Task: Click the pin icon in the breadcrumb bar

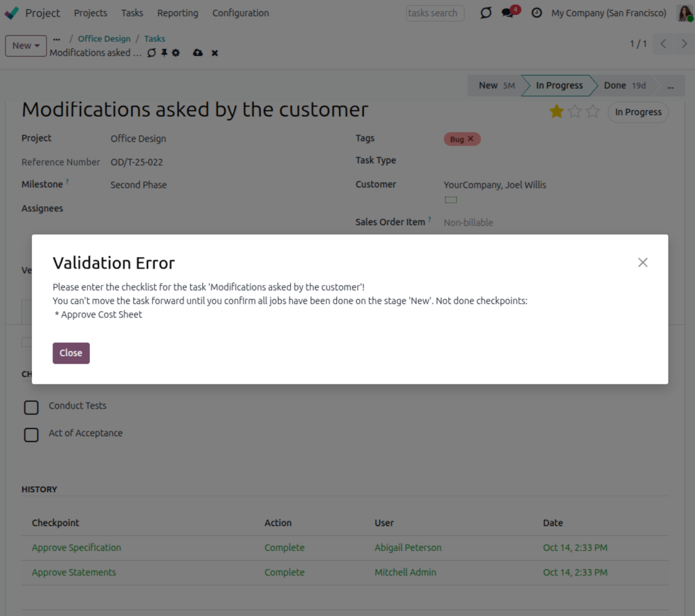Action: (x=164, y=53)
